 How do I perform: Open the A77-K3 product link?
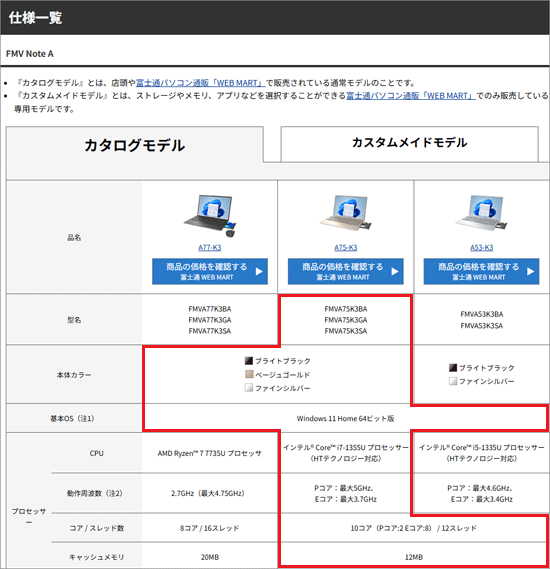pos(209,247)
